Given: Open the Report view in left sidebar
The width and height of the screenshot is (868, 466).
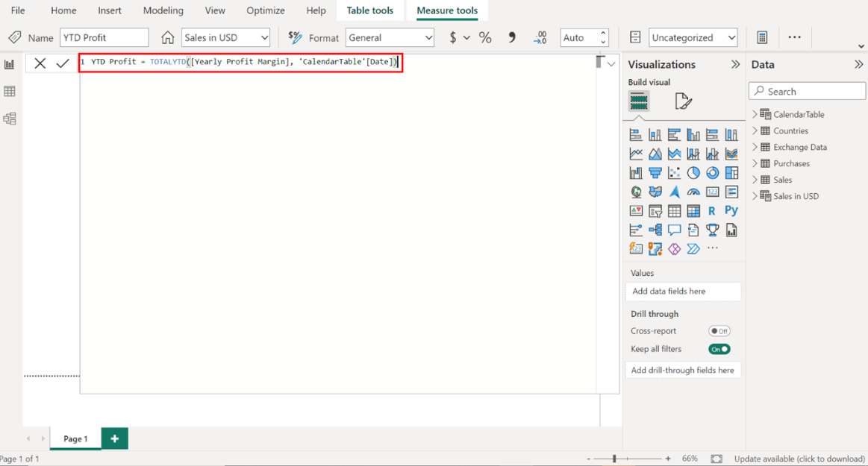Looking at the screenshot, I should click(x=10, y=65).
